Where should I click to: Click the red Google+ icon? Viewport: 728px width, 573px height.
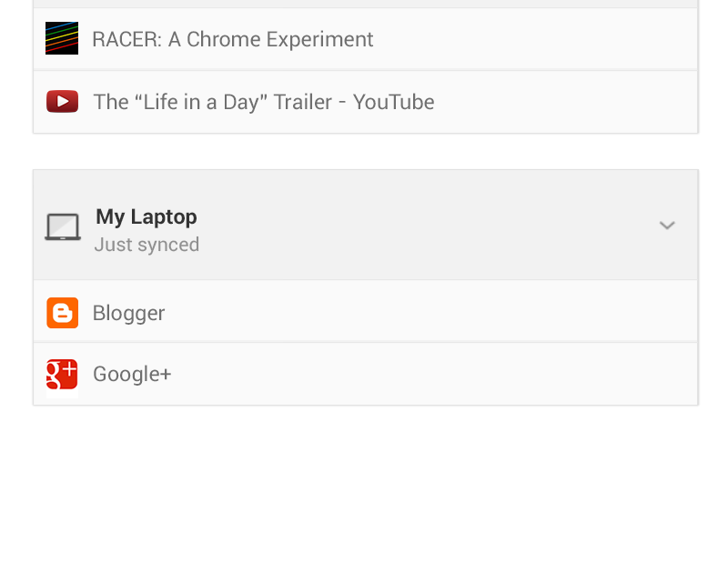(62, 375)
